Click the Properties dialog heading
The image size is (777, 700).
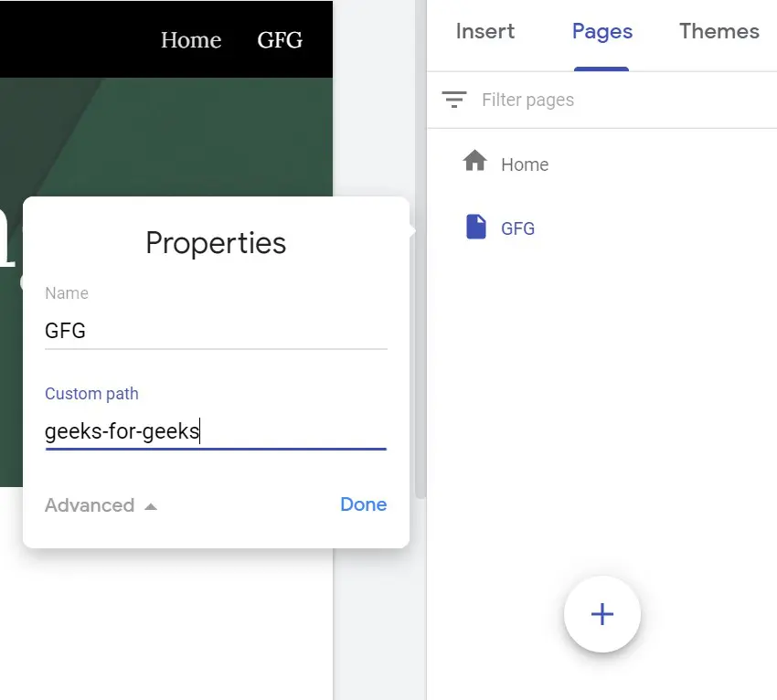[x=216, y=243]
